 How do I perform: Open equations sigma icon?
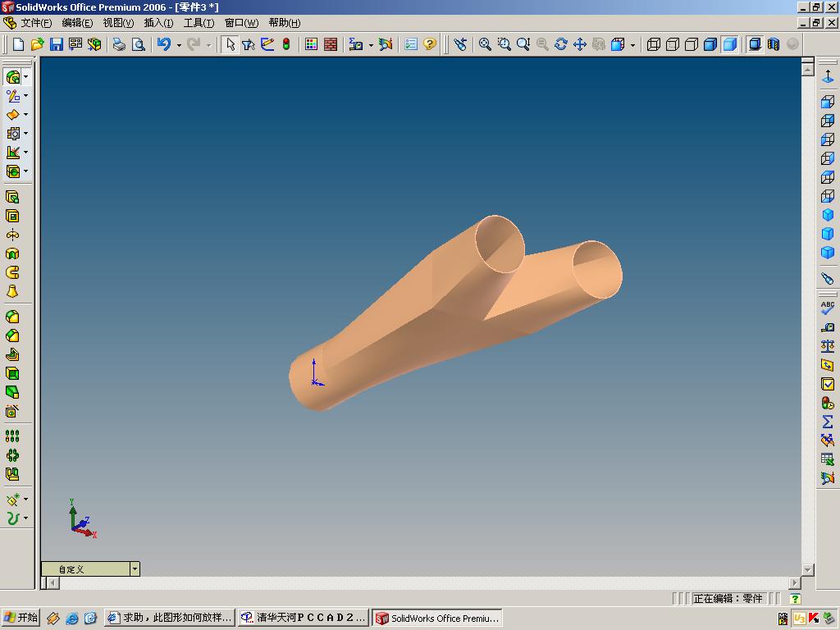(828, 422)
